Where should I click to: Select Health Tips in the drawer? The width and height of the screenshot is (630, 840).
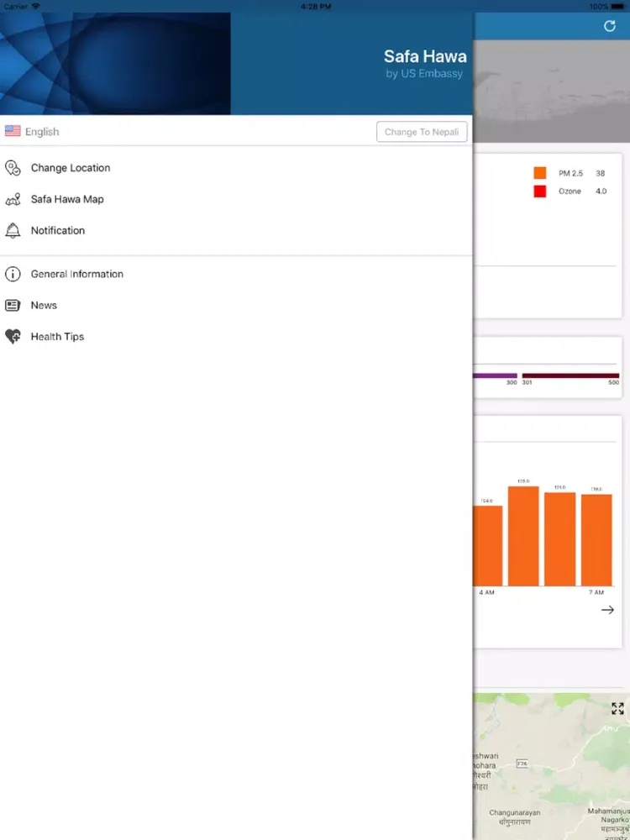pyautogui.click(x=236, y=337)
